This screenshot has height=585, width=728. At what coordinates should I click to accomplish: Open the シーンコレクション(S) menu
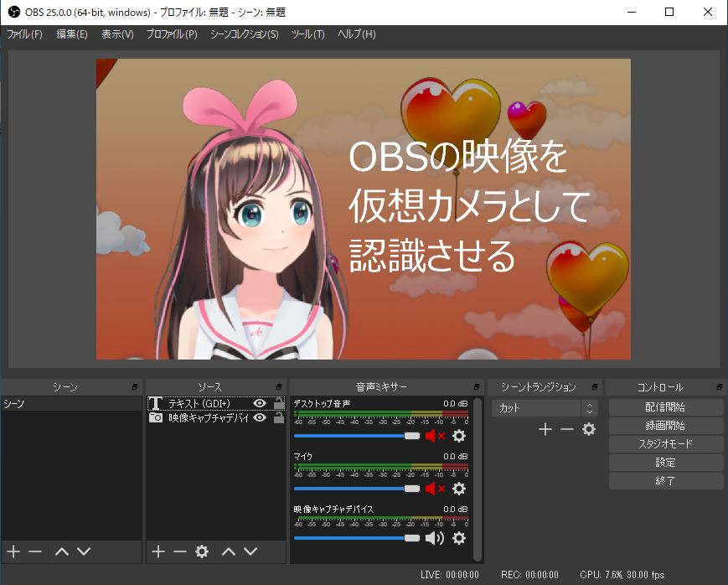click(x=245, y=34)
